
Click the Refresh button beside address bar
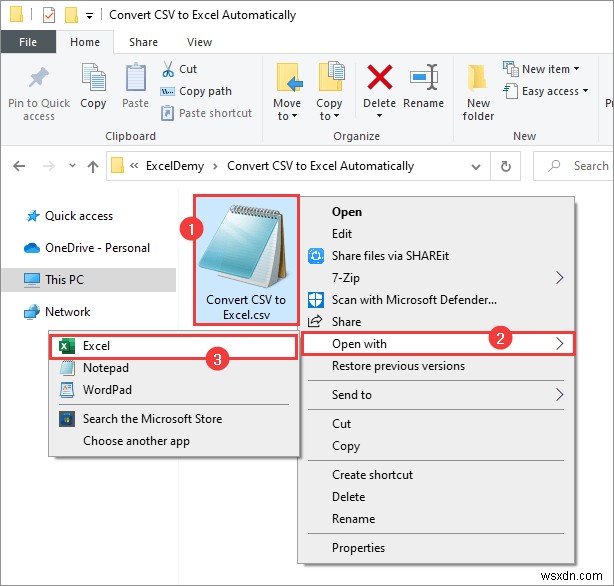point(506,166)
